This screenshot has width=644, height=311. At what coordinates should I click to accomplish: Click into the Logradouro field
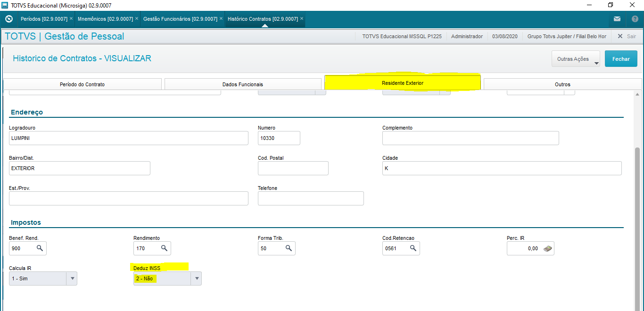click(129, 138)
